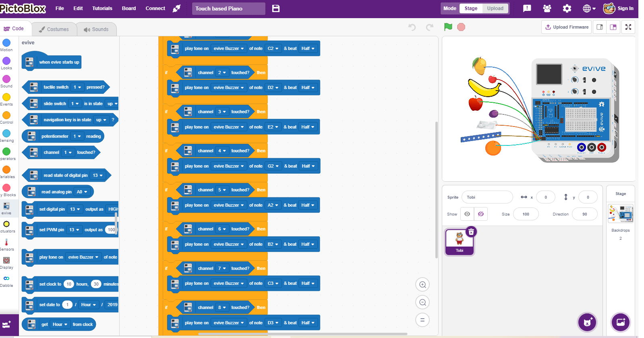
Task: Open settings gear in top bar
Action: 567,8
